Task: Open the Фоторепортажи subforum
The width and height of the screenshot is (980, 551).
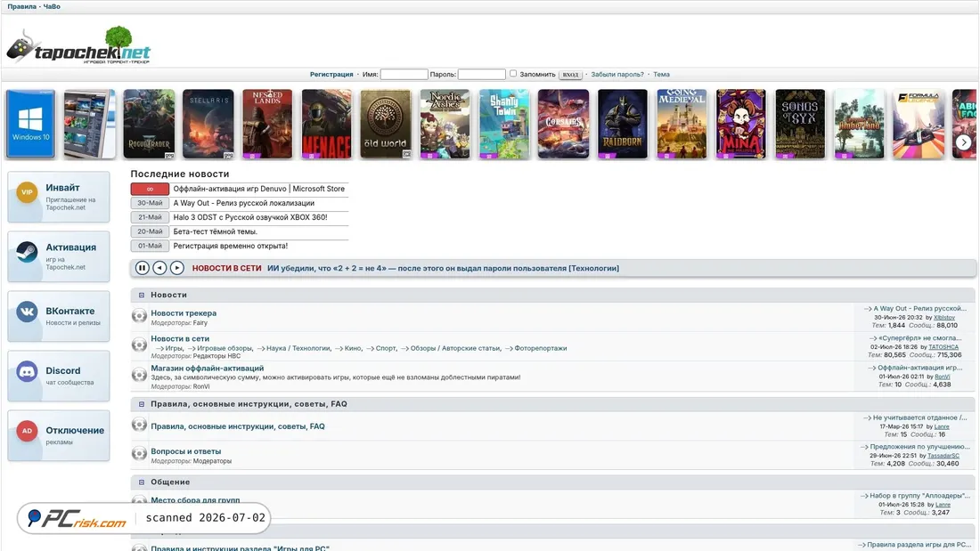Action: coord(541,349)
